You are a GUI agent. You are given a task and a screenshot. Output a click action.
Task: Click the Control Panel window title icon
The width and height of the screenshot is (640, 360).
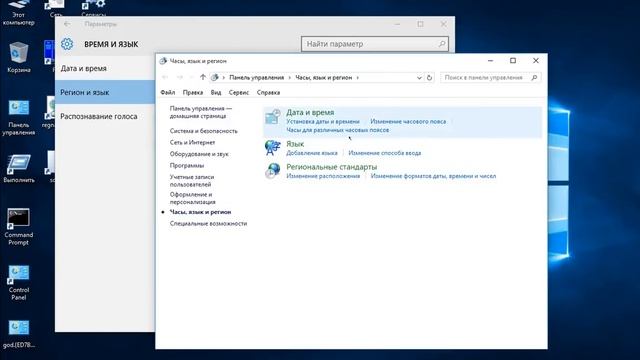(163, 61)
